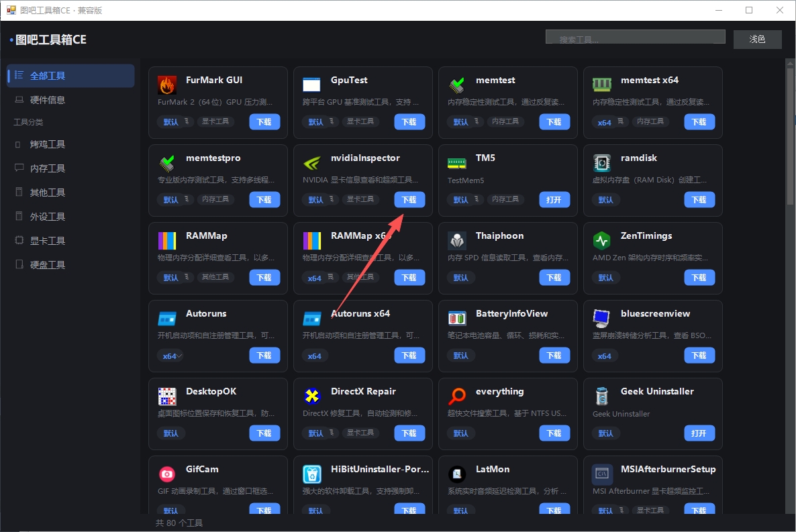Image resolution: width=796 pixels, height=532 pixels.
Task: Download DesktopOK with its 下载 button
Action: coord(264,433)
